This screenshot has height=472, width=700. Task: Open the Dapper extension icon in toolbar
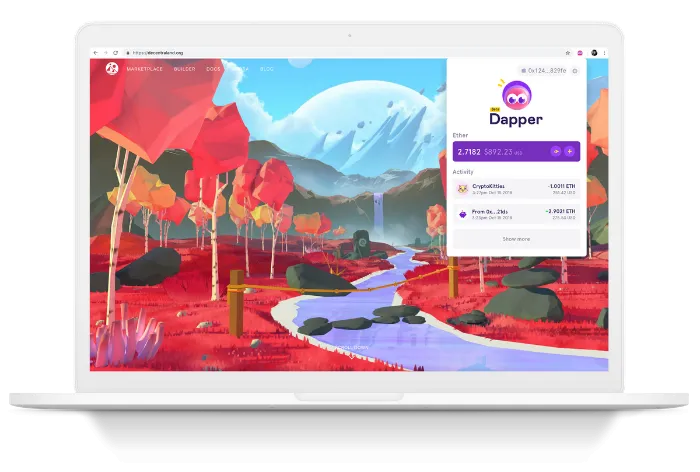pos(580,53)
